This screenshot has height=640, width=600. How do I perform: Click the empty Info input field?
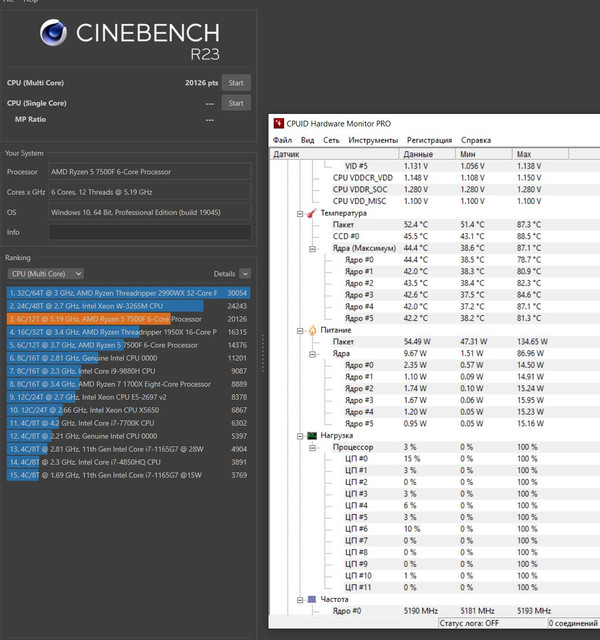pyautogui.click(x=150, y=232)
